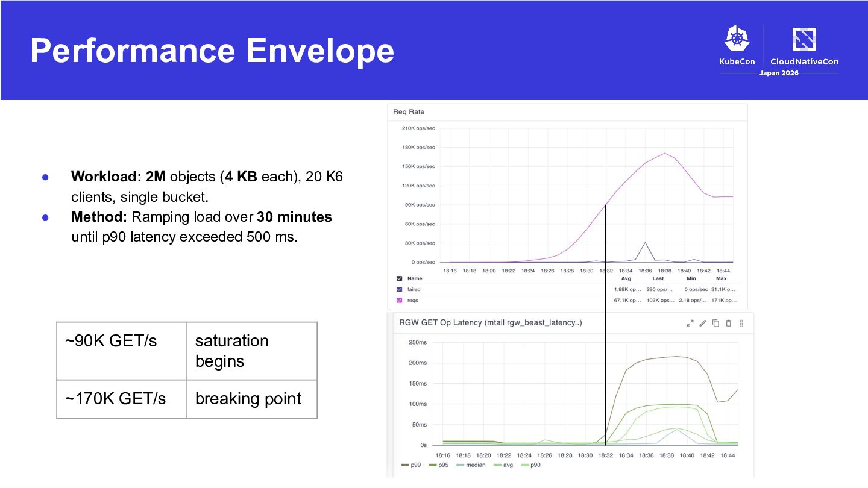Viewport: 868px width, 488px height.
Task: Click the Req Rate panel title
Action: tap(409, 112)
